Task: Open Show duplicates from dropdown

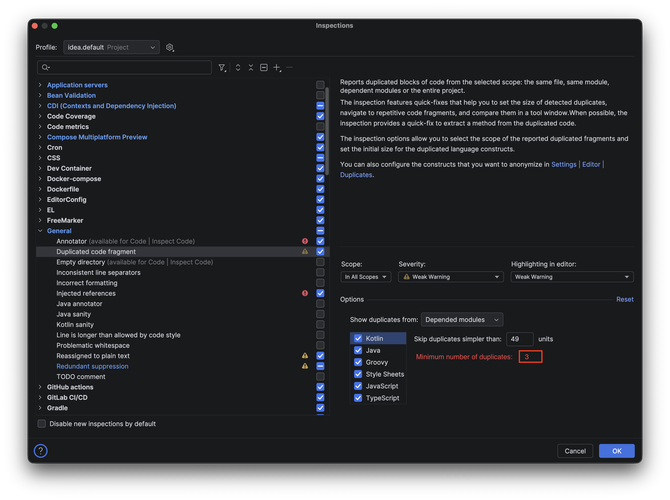Action: click(461, 320)
